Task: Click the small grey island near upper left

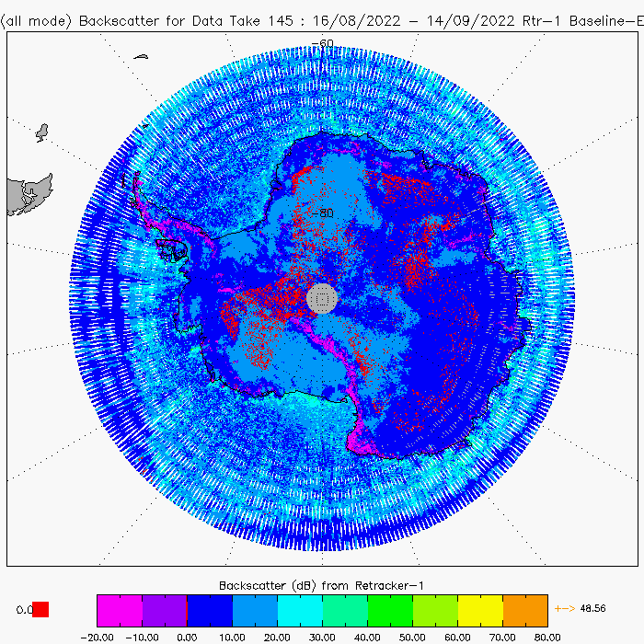Action: (42, 132)
